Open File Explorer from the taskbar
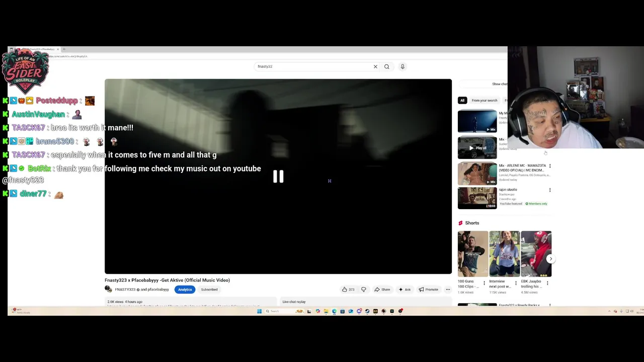This screenshot has width=644, height=362. 326,311
